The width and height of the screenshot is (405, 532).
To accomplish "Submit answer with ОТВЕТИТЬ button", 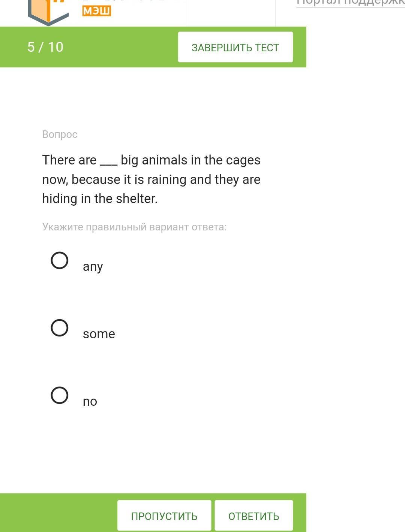I will click(x=253, y=516).
